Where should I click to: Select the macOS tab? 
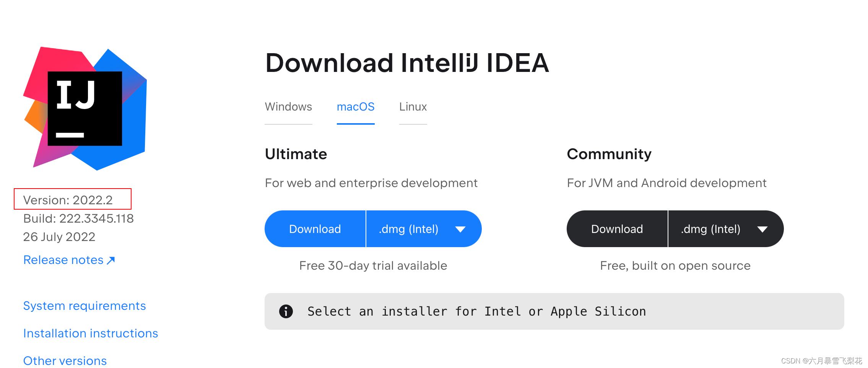(x=355, y=107)
